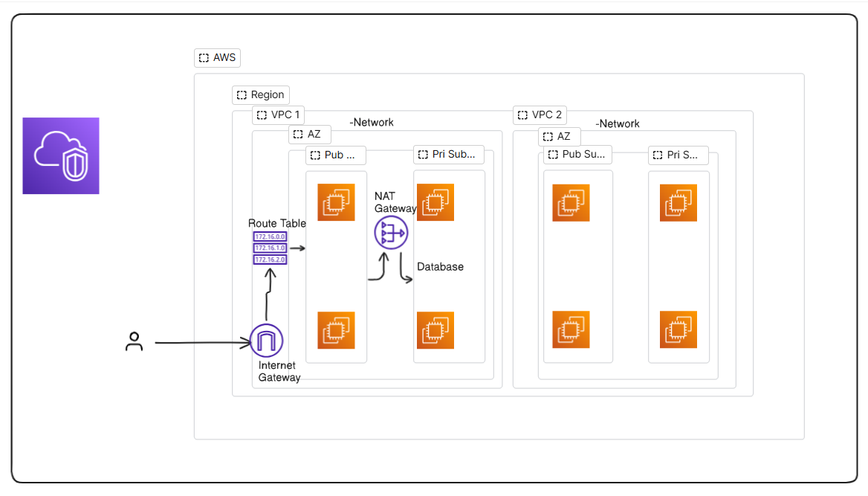
Task: Select upper EC2 instance in VPC 2 Pub Su subnet
Action: [571, 203]
